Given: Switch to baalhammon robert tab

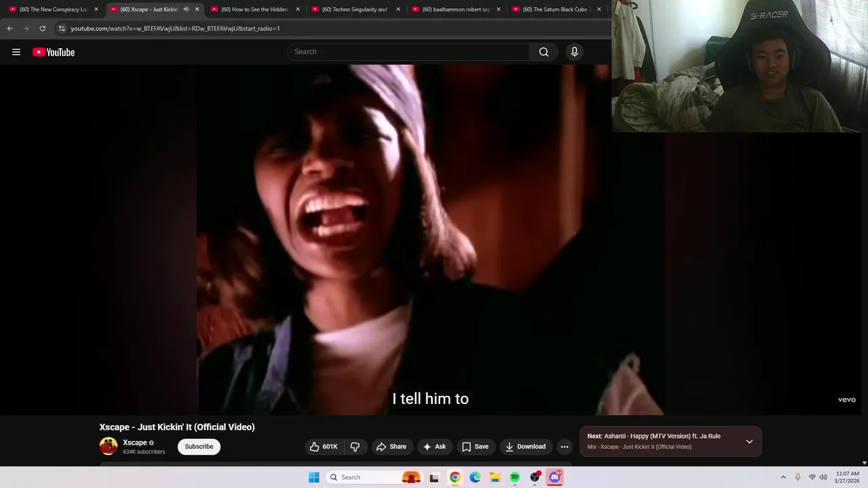Looking at the screenshot, I should click(456, 9).
